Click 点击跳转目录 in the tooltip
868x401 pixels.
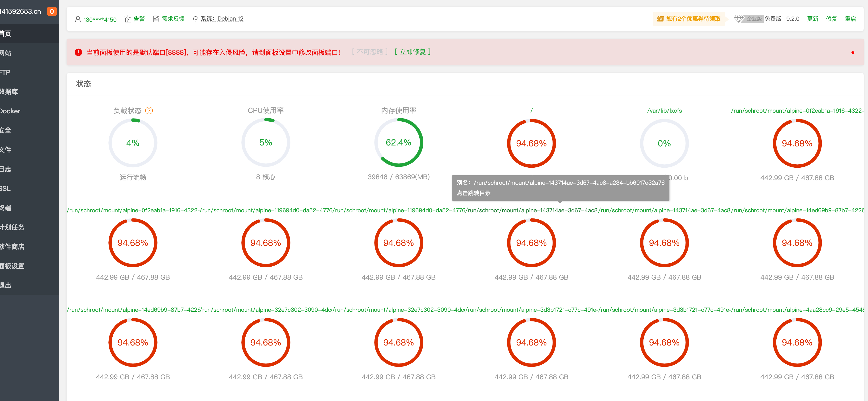[473, 193]
